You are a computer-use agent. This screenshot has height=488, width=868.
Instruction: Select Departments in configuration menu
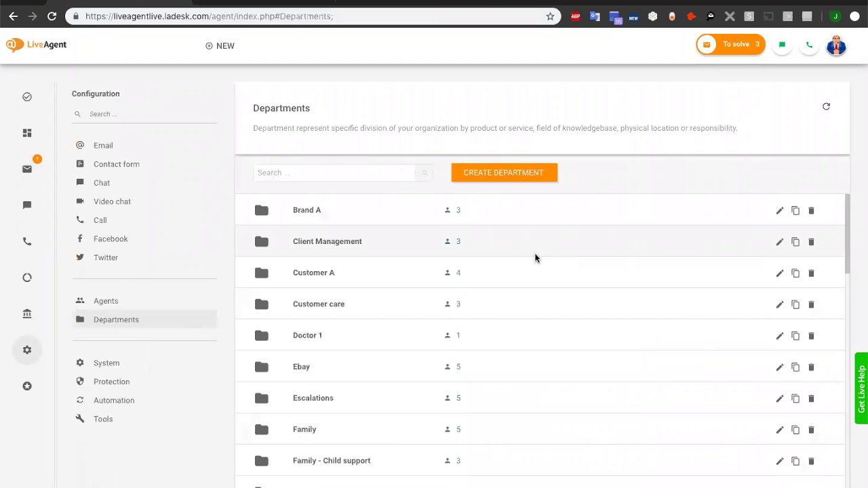click(144, 319)
